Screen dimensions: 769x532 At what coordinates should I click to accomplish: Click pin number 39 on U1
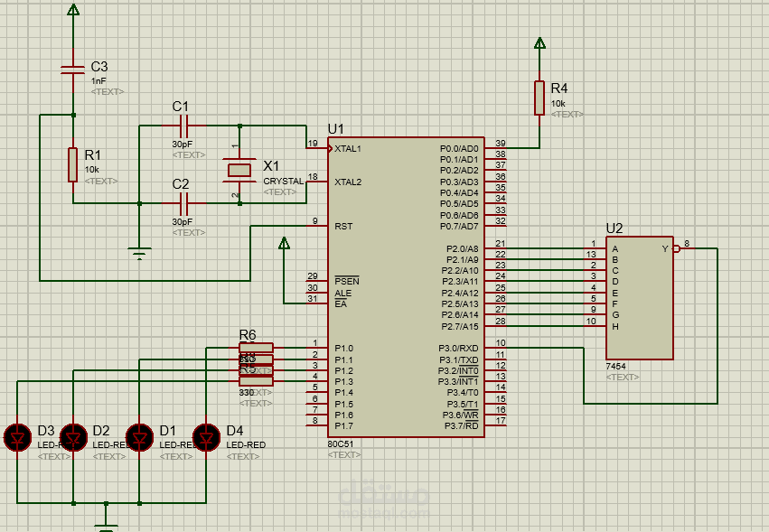coord(501,144)
